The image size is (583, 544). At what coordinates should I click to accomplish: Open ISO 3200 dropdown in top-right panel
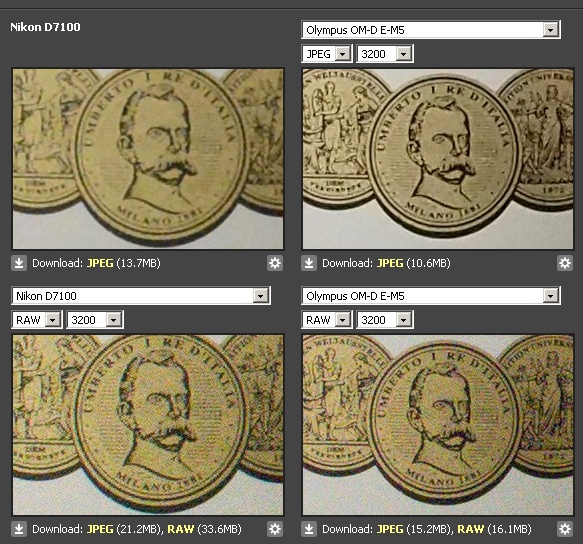point(385,54)
